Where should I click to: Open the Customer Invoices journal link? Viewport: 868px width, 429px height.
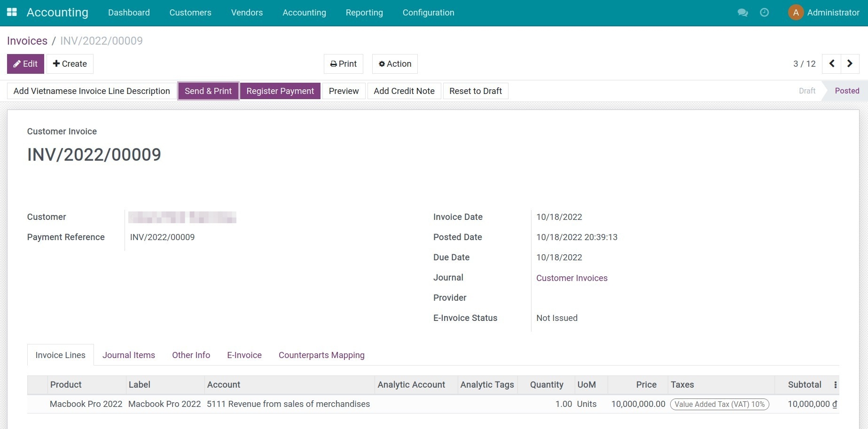pyautogui.click(x=571, y=278)
